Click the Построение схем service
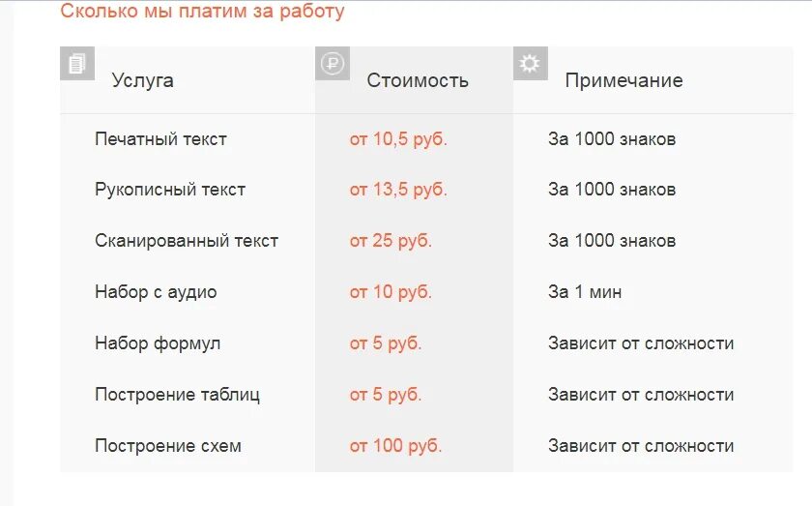 (x=168, y=446)
